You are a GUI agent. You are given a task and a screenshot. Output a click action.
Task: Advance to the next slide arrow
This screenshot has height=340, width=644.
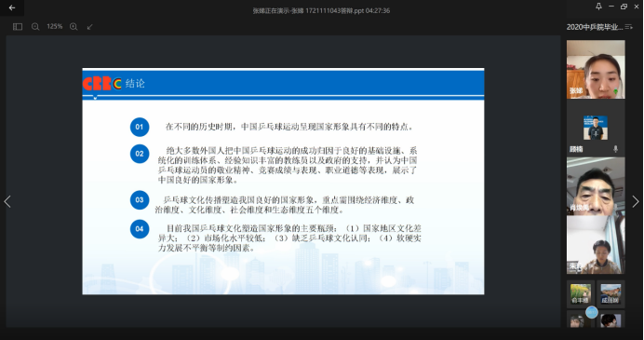636,201
